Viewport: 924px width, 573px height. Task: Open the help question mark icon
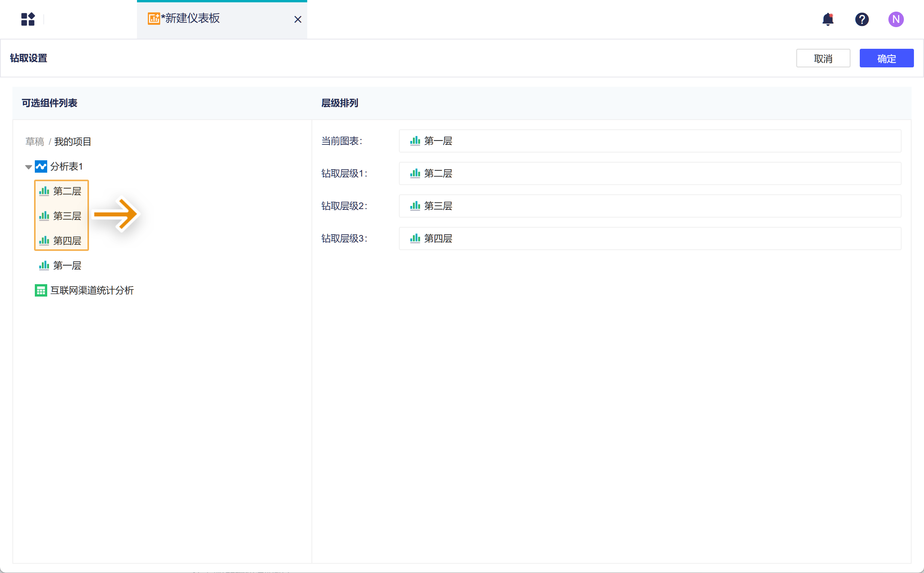tap(862, 19)
